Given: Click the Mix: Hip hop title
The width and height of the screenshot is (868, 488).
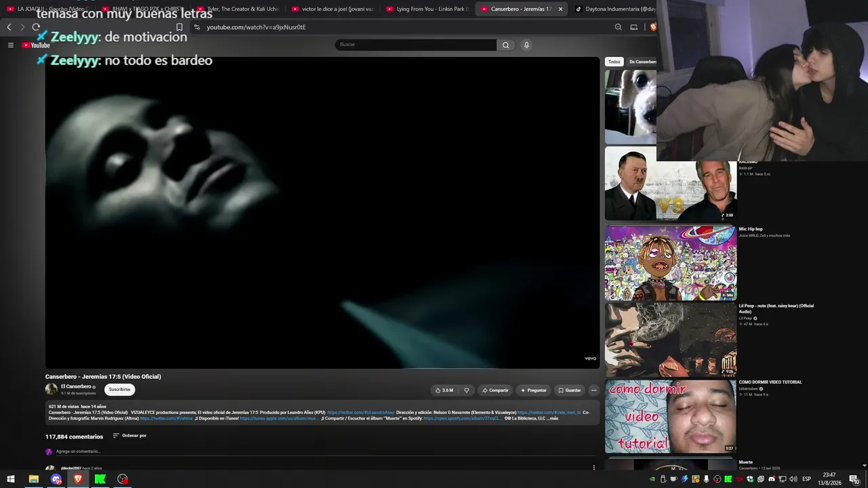Looking at the screenshot, I should point(751,229).
